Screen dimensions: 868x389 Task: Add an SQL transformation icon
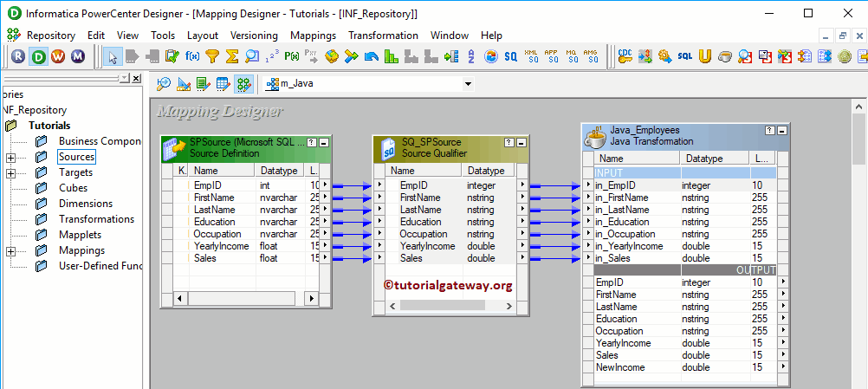pyautogui.click(x=684, y=56)
